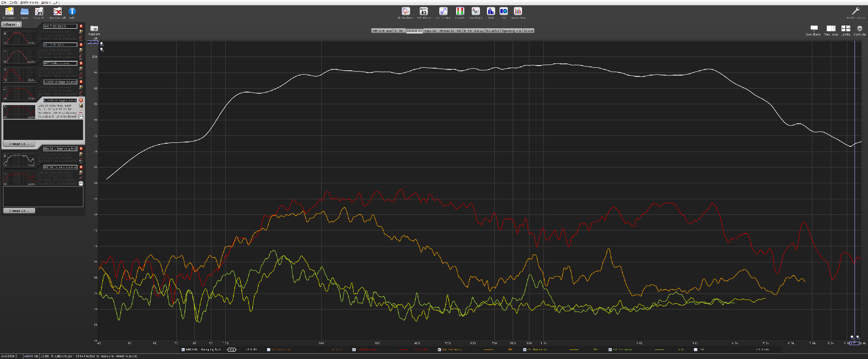
Task: Edit the ND430 1 Damping felt name field
Action: pos(60,148)
